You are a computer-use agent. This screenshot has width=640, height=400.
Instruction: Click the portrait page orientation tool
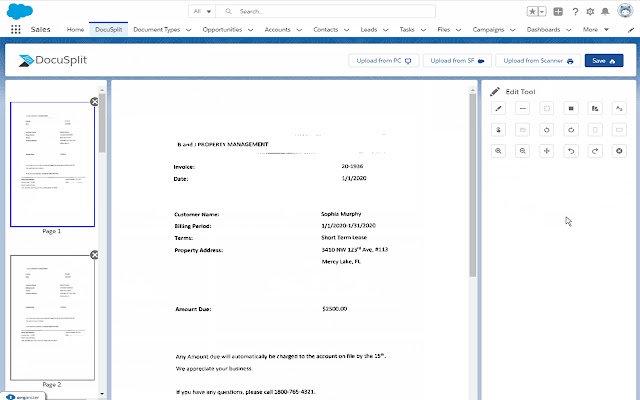(595, 130)
